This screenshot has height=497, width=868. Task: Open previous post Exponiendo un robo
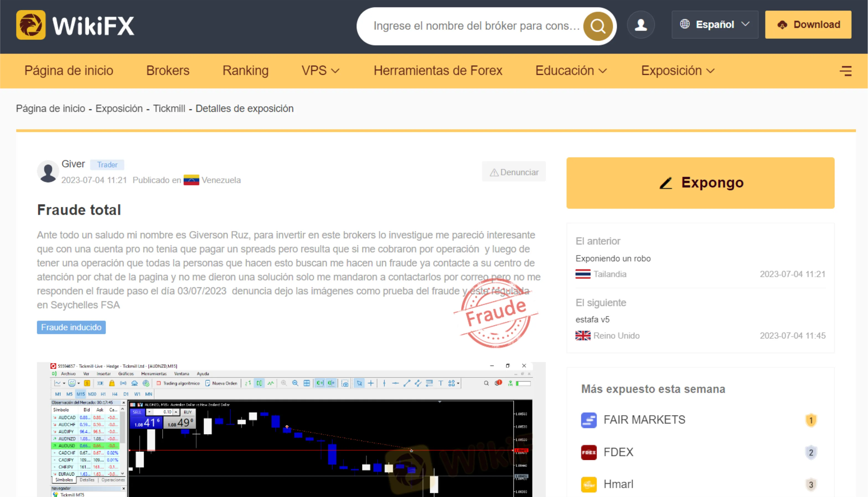pyautogui.click(x=613, y=258)
